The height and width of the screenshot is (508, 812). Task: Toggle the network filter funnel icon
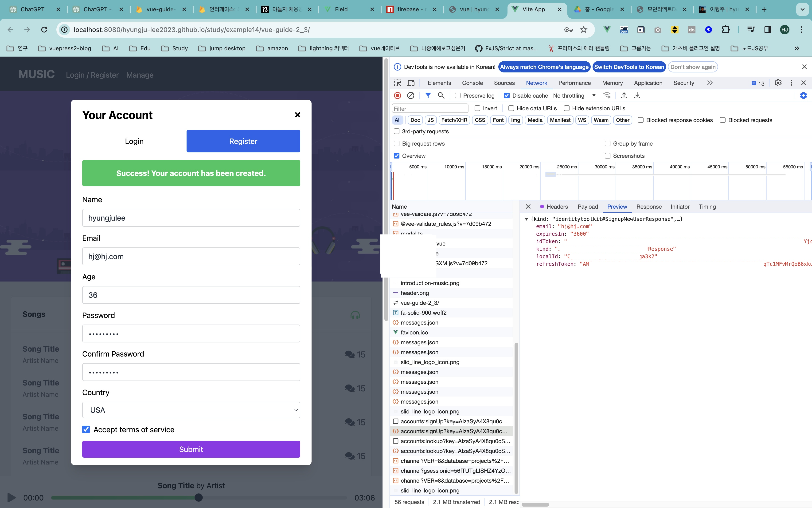coord(428,95)
